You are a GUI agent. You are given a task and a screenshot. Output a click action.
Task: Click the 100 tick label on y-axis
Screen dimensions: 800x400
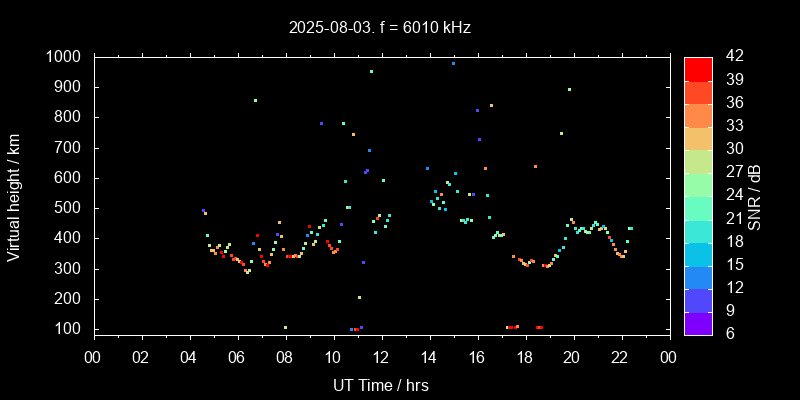coord(71,329)
